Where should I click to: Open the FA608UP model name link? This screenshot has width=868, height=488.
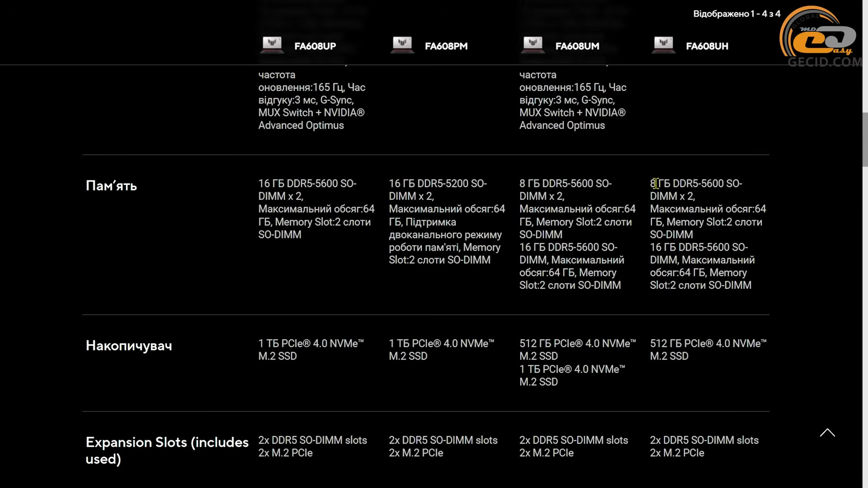click(315, 46)
